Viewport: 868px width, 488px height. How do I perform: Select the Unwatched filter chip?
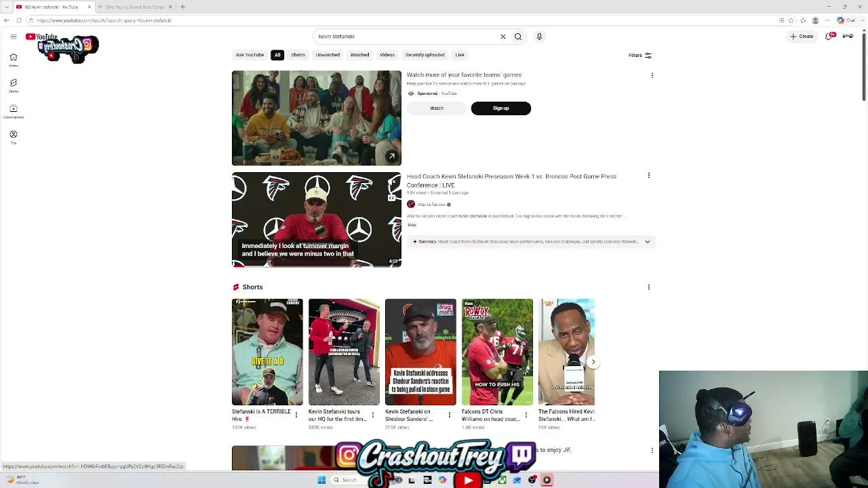pos(328,55)
